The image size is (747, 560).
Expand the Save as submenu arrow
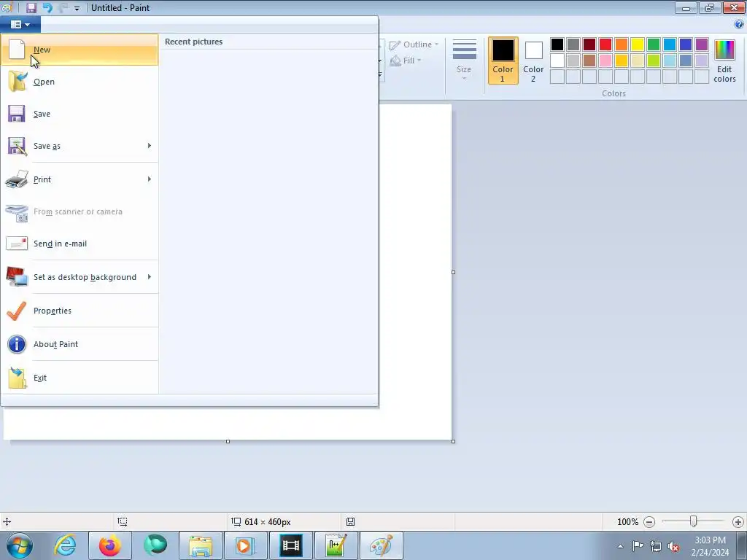coord(150,146)
